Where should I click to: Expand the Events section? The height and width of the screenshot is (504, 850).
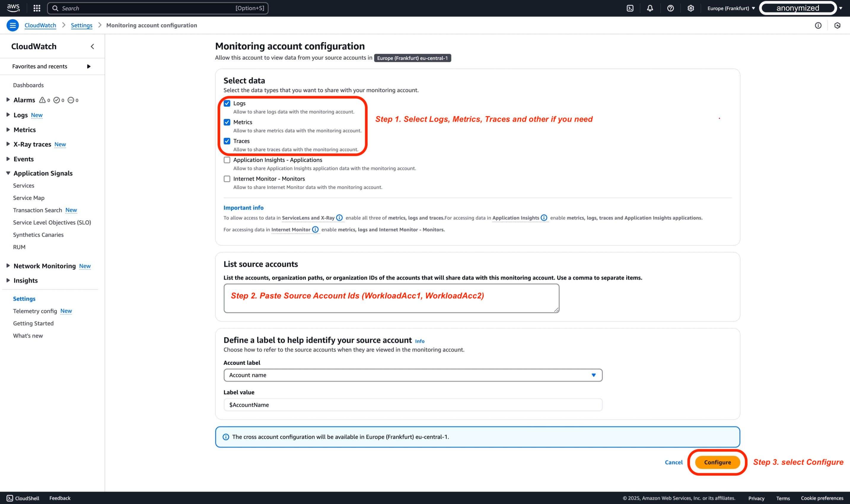[x=8, y=159]
